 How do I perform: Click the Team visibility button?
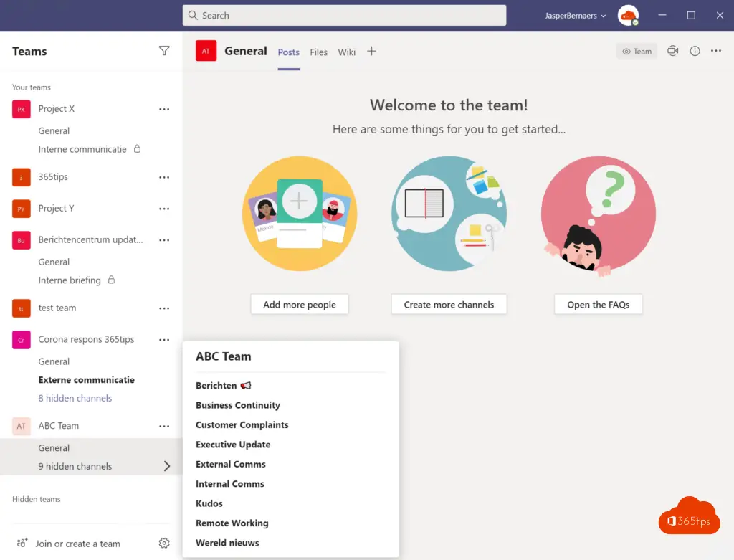tap(637, 51)
